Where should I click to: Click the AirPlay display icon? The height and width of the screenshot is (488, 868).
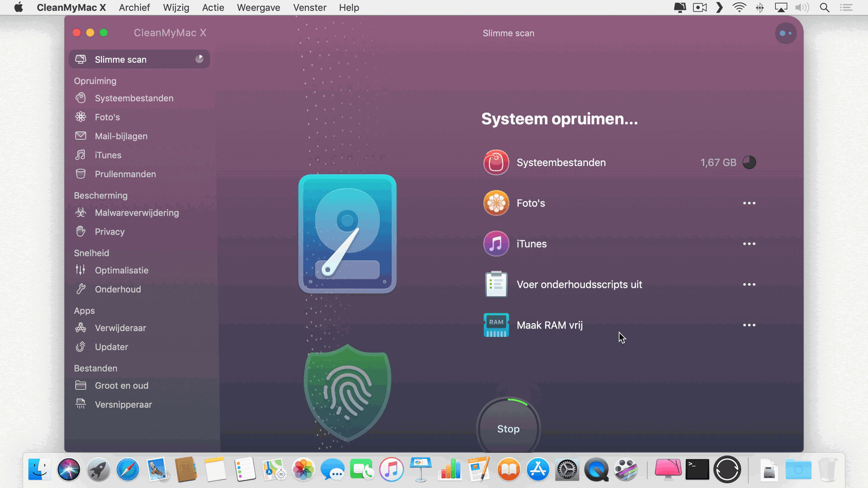tap(781, 8)
